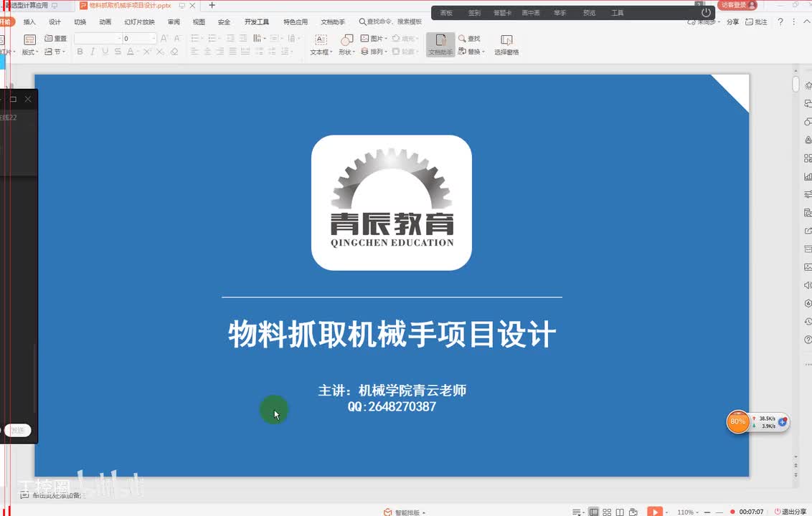
Task: Open help with the question mark icon
Action: tap(780, 21)
